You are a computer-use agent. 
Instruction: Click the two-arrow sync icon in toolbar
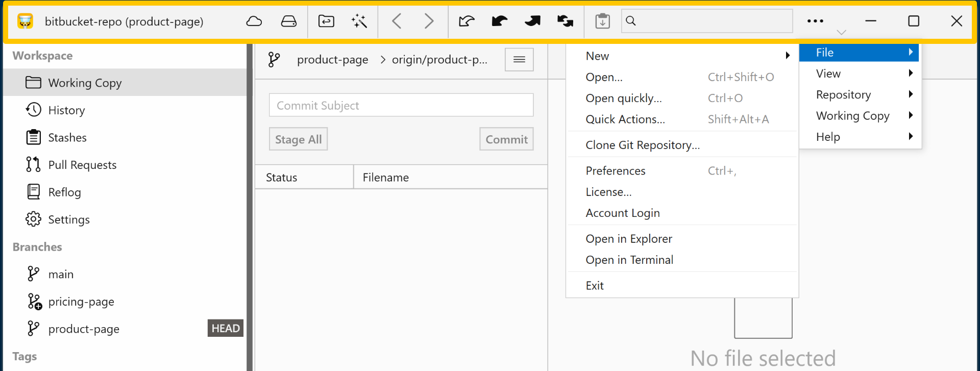(565, 21)
